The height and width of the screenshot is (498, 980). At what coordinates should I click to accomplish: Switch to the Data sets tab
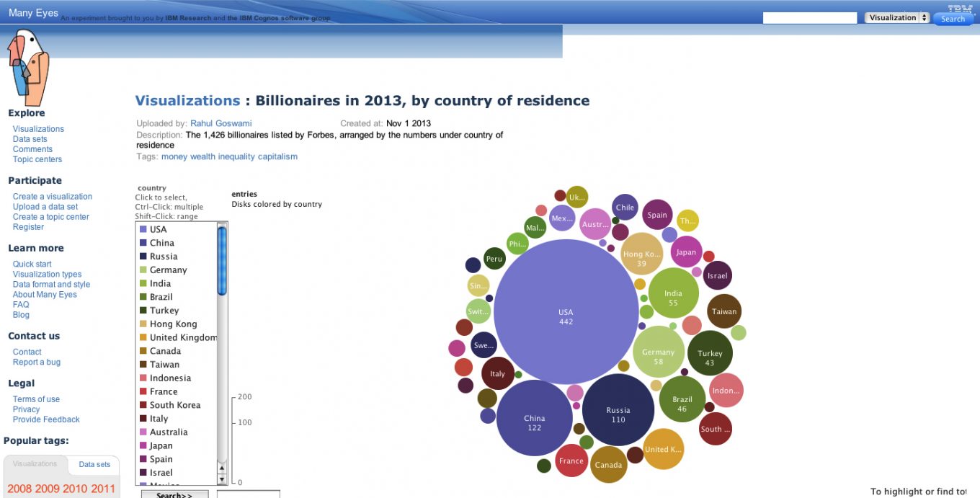click(94, 465)
